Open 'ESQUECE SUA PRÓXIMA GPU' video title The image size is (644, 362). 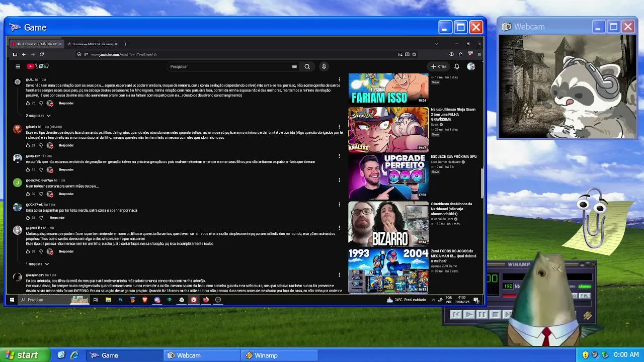click(453, 156)
